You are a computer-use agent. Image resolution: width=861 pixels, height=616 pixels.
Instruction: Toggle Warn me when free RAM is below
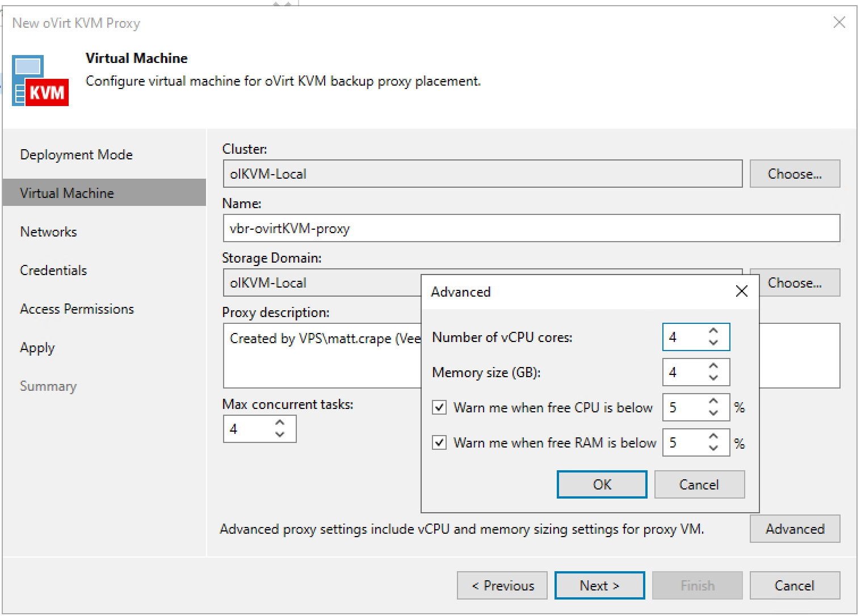point(439,442)
